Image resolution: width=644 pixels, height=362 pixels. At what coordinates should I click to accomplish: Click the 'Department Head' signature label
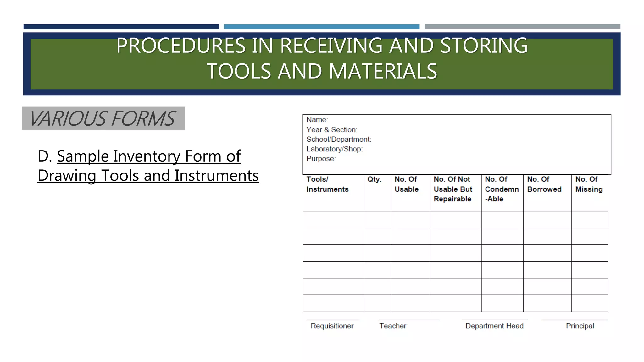point(494,326)
